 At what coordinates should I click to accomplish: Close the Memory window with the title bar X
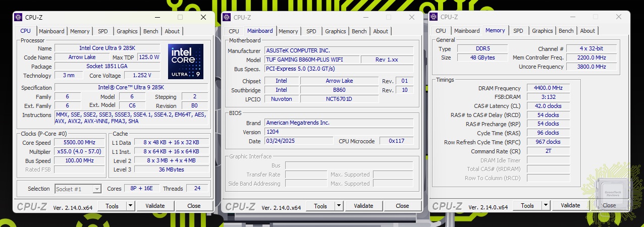tap(618, 17)
